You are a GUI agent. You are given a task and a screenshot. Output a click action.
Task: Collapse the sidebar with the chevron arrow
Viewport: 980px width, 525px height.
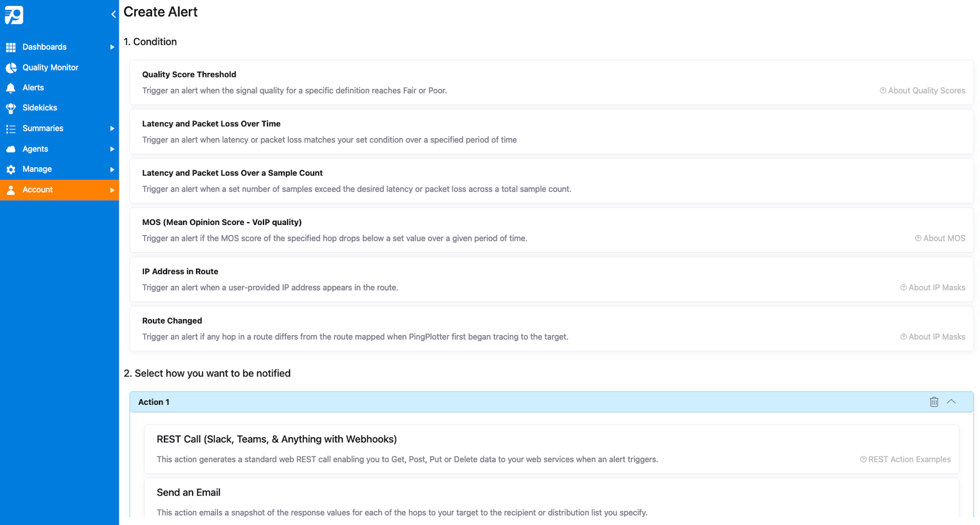point(113,15)
